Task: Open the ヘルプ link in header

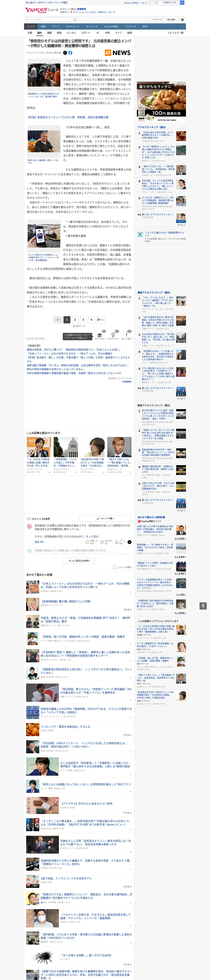Action: [x=143, y=3]
